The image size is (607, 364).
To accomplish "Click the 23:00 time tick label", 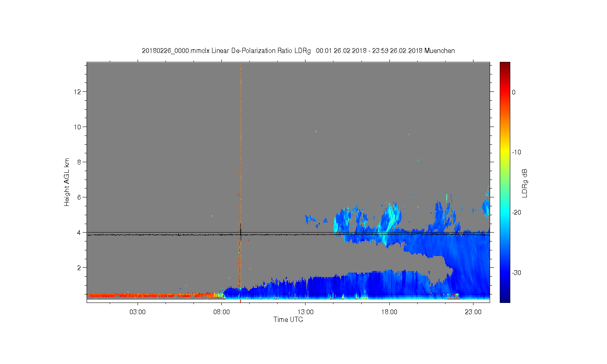I will click(x=473, y=312).
